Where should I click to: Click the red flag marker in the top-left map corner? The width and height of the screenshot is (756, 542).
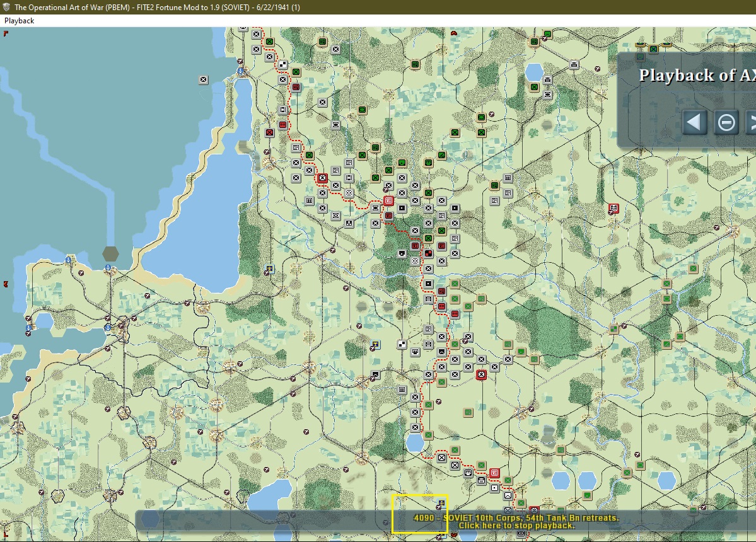6,33
